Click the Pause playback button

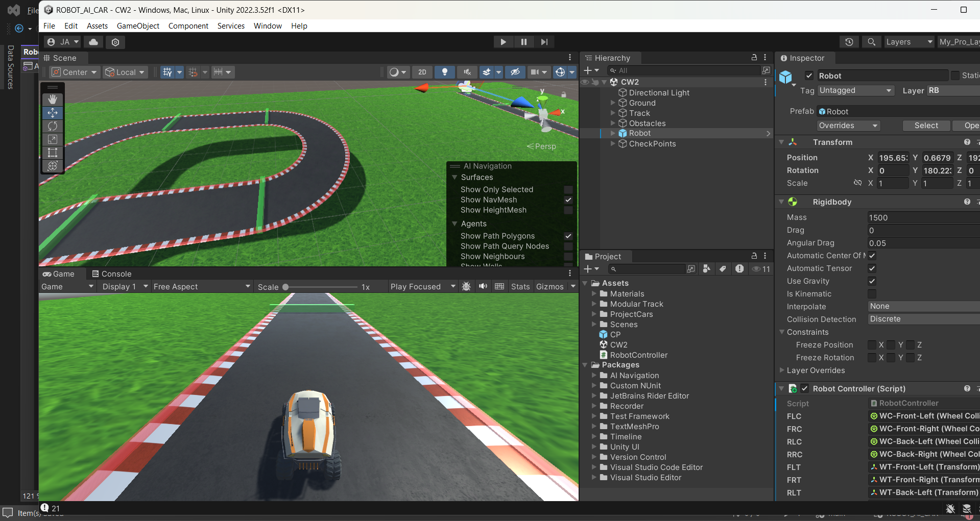523,42
